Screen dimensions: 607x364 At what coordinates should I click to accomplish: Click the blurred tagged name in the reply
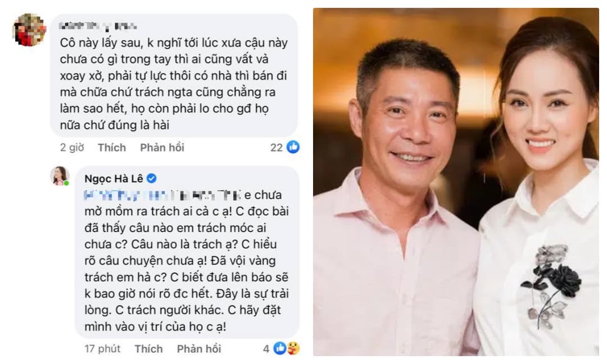pyautogui.click(x=162, y=195)
